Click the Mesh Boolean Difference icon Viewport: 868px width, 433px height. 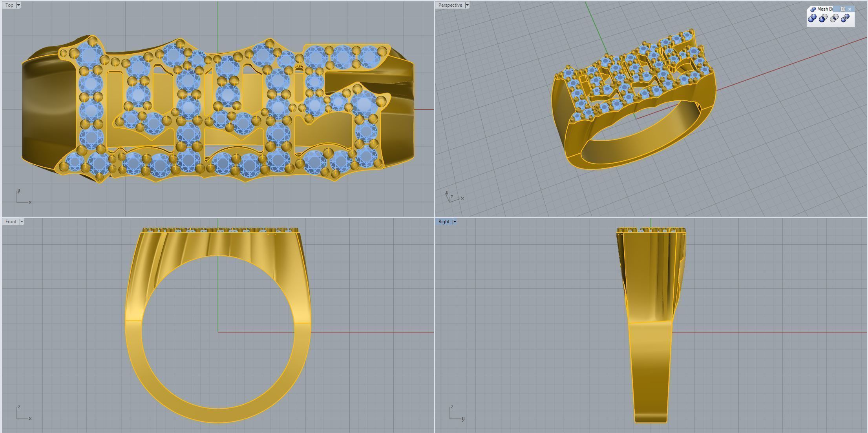(x=823, y=18)
